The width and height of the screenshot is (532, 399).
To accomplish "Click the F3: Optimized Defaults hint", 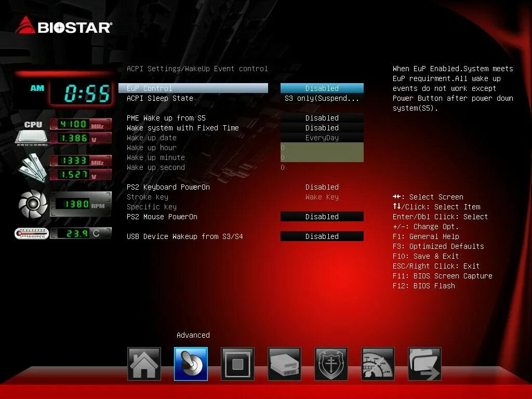I will pyautogui.click(x=438, y=246).
